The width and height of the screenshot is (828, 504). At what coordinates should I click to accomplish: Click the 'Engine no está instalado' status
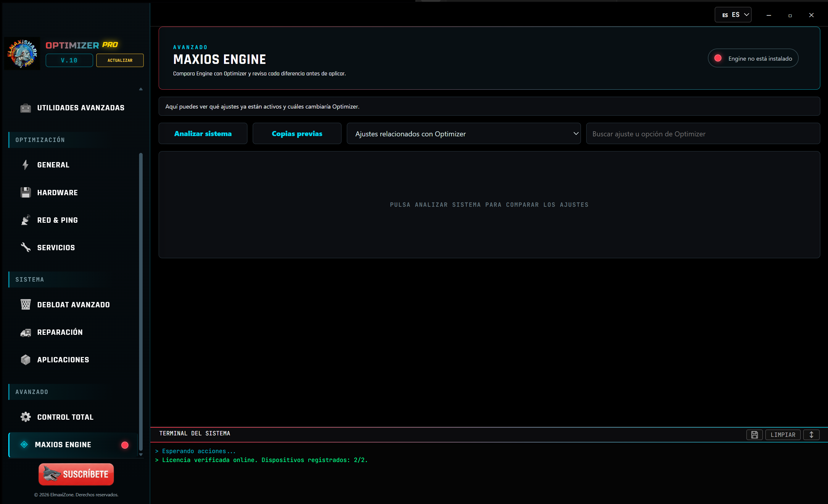(753, 58)
